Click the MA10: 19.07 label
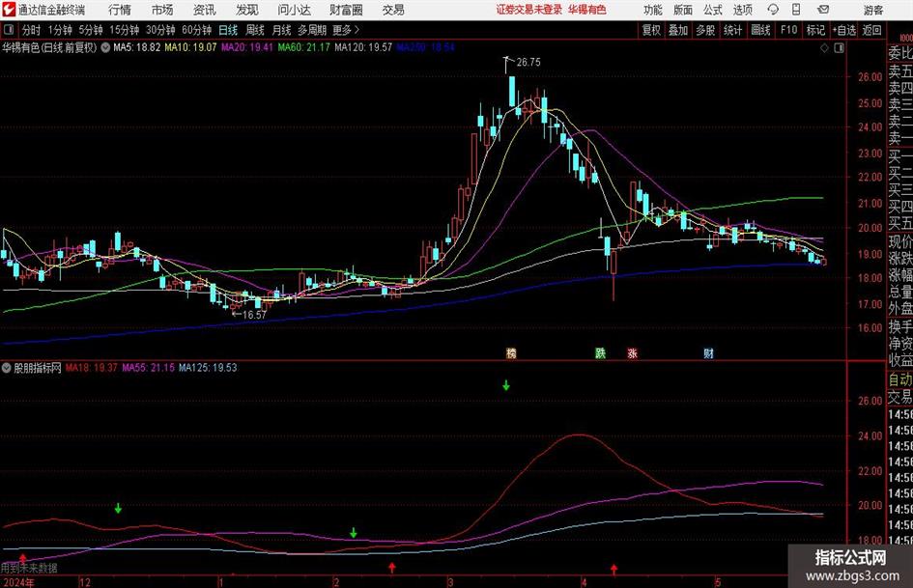The width and height of the screenshot is (913, 588). [190, 47]
